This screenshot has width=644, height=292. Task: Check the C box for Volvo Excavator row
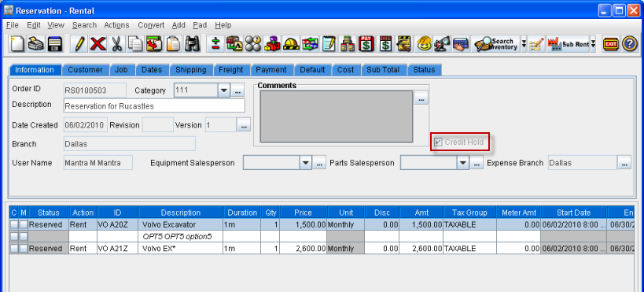(14, 225)
